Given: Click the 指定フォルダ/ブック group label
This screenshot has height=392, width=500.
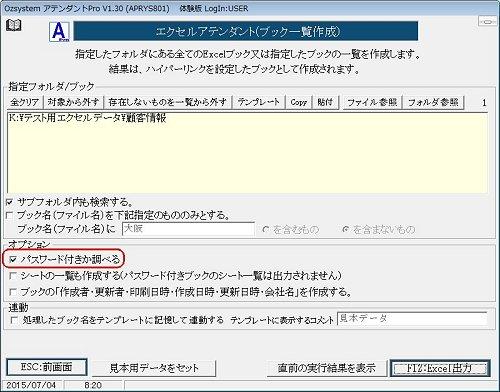Looking at the screenshot, I should tap(51, 87).
